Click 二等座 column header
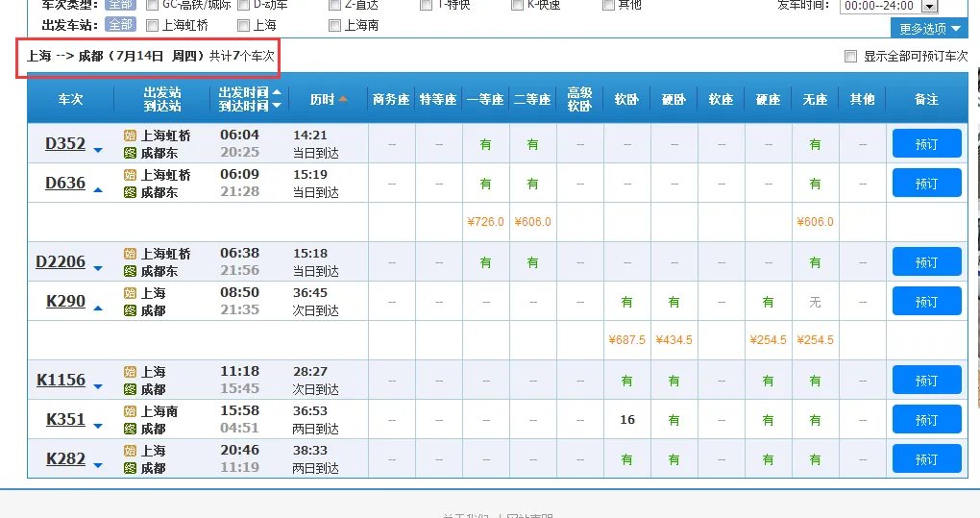The image size is (980, 518). (532, 99)
